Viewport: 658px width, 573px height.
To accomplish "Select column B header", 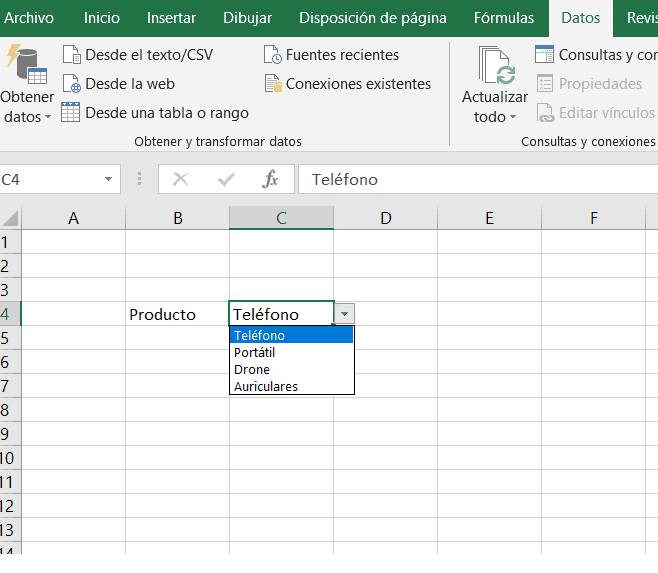I will [178, 218].
